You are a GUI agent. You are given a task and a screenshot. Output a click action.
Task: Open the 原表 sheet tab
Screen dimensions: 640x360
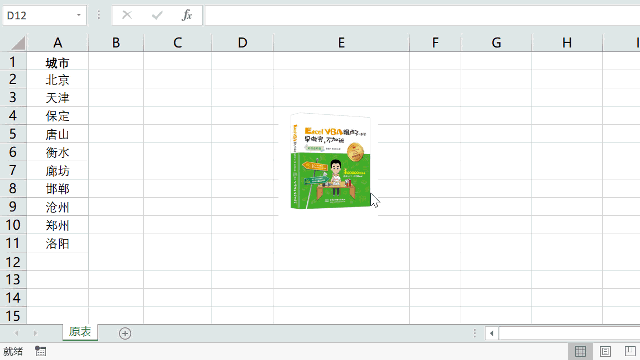tap(80, 332)
